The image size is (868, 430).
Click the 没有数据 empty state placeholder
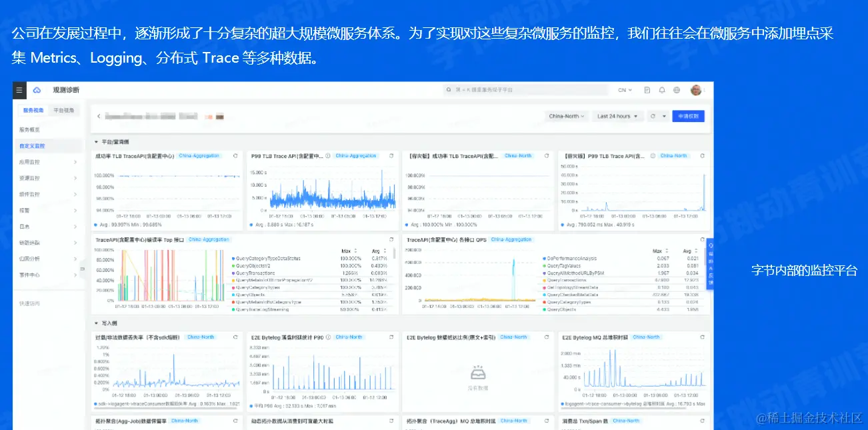coord(478,377)
